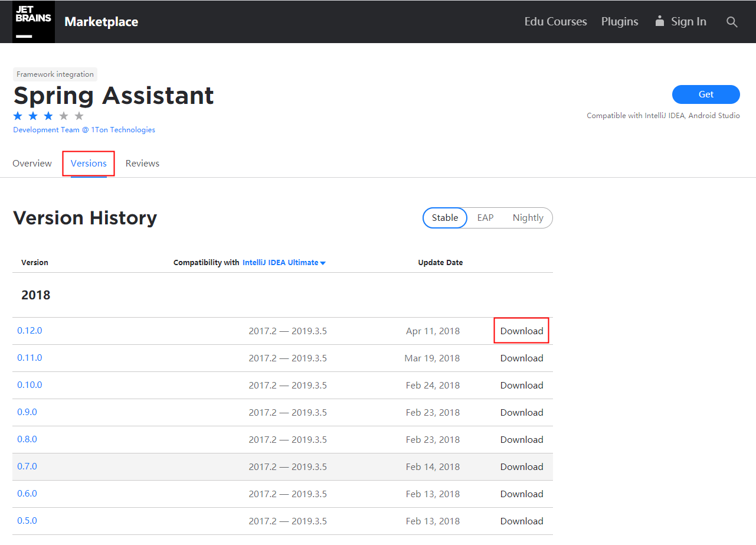Switch to the EAP channel
Viewport: 756px width, 545px height.
coord(485,217)
